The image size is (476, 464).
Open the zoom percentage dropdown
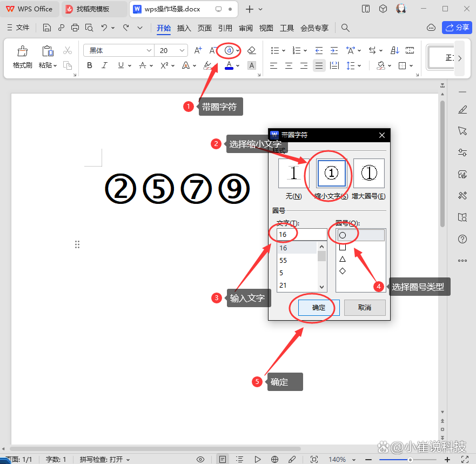tap(354, 460)
